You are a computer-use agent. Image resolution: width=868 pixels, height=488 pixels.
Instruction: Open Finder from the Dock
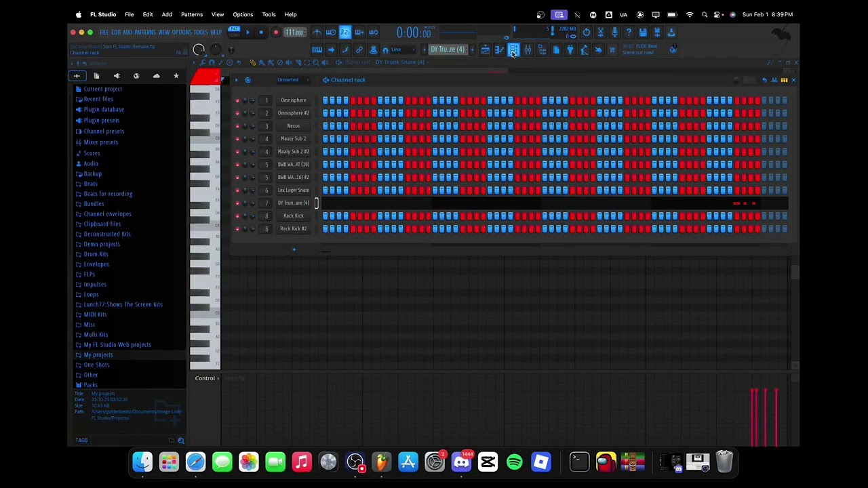(142, 462)
